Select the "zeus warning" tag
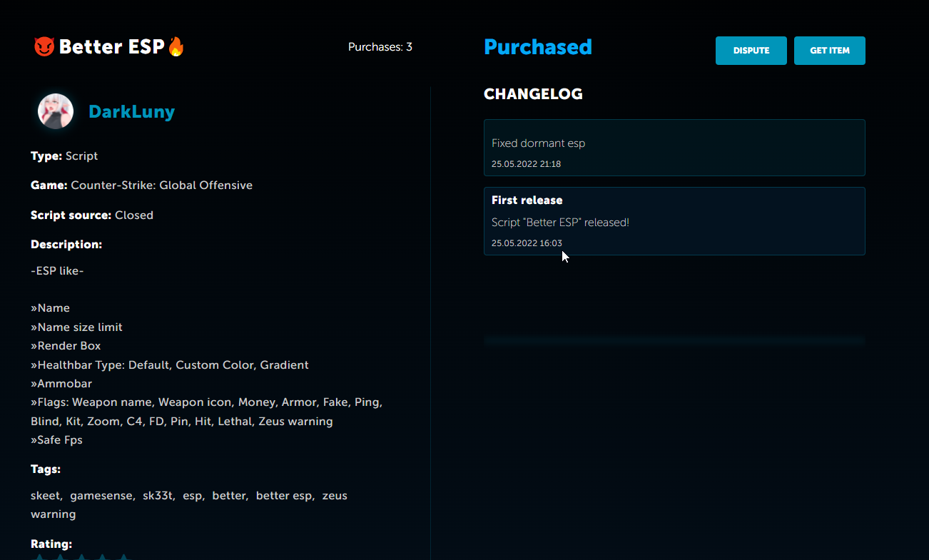929x560 pixels. click(189, 505)
